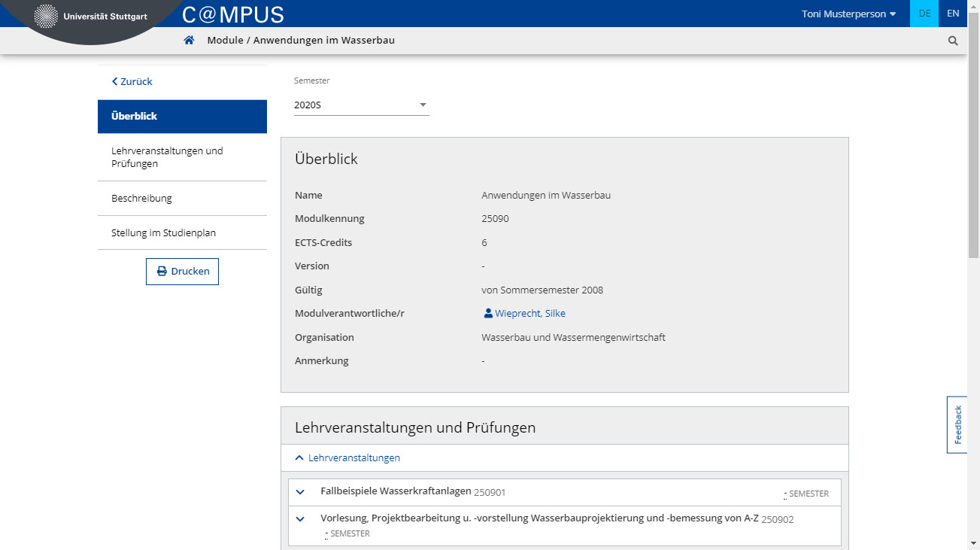
Task: Click the Modulkennung value 25090
Action: pos(495,219)
